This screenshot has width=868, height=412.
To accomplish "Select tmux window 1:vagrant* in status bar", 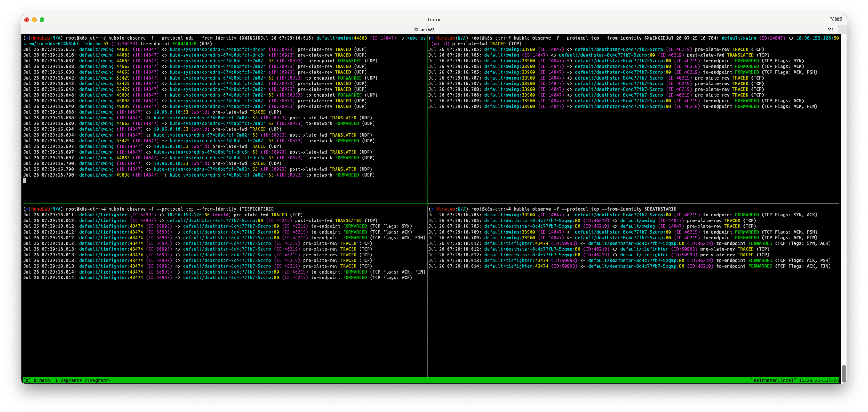I will [x=69, y=380].
